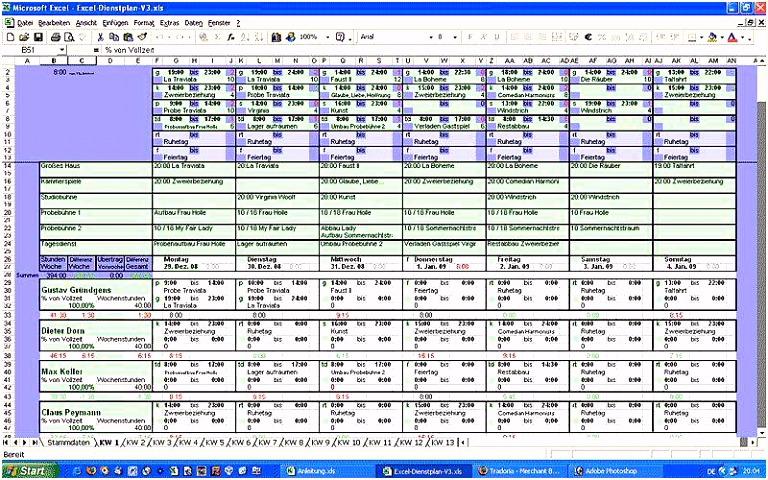
Task: Increase decimal places
Action: pos(629,37)
